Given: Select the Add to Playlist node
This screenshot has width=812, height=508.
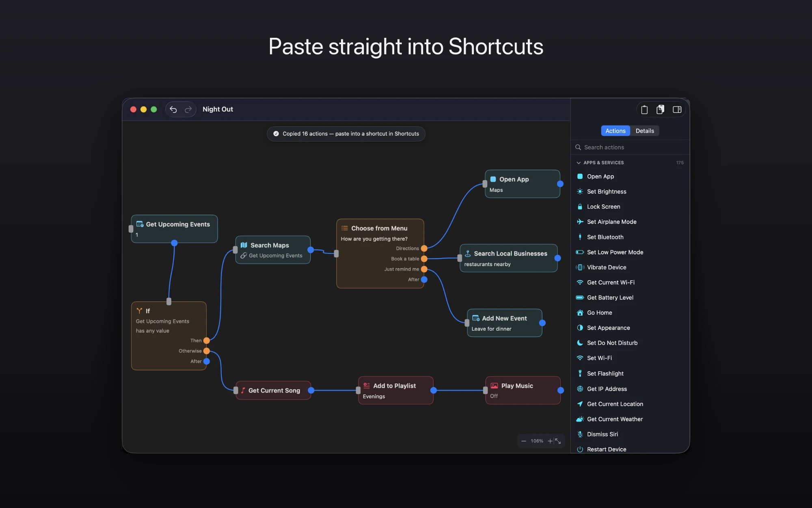Looking at the screenshot, I should [x=396, y=390].
